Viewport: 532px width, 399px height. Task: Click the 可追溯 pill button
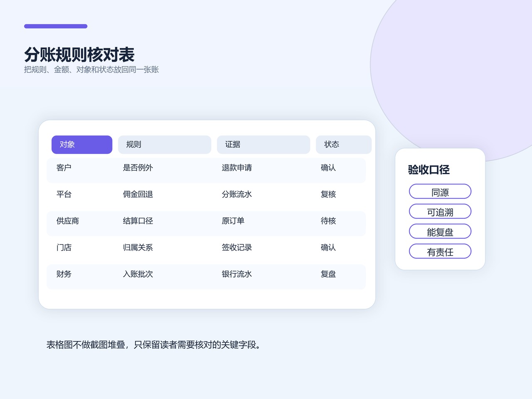[x=440, y=212]
